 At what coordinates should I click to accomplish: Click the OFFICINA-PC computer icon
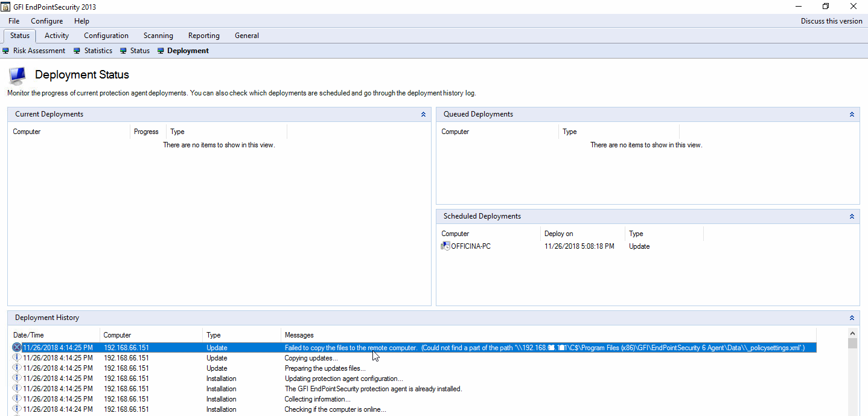[445, 246]
